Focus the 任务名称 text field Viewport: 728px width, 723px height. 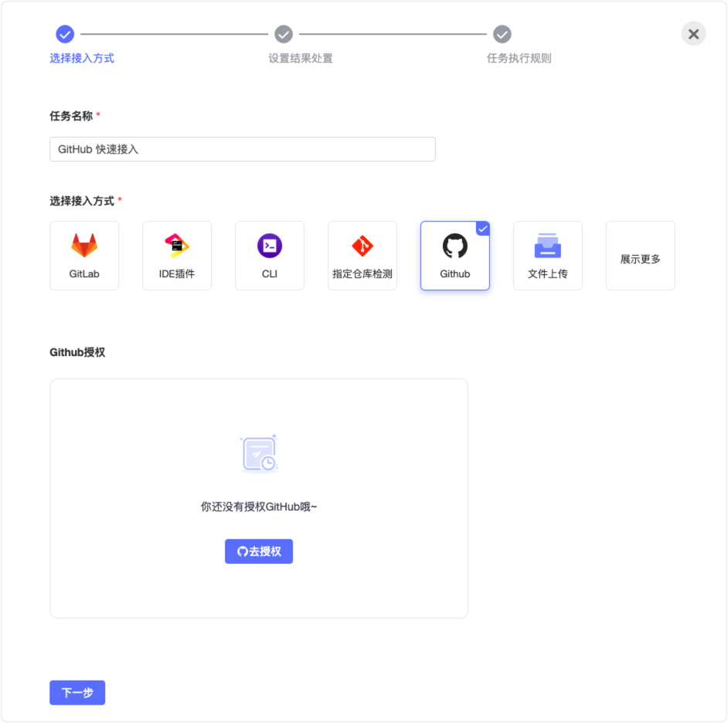pos(243,149)
